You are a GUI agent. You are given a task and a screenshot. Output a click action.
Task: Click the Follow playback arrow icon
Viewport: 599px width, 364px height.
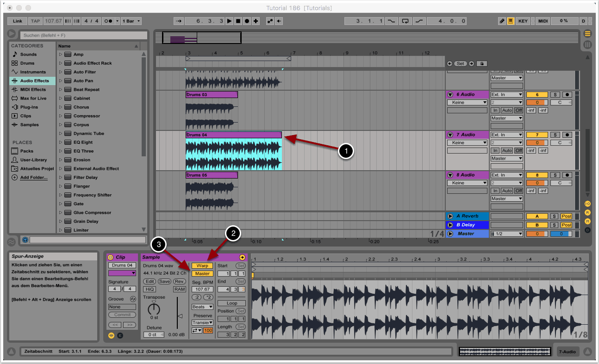[x=179, y=21]
